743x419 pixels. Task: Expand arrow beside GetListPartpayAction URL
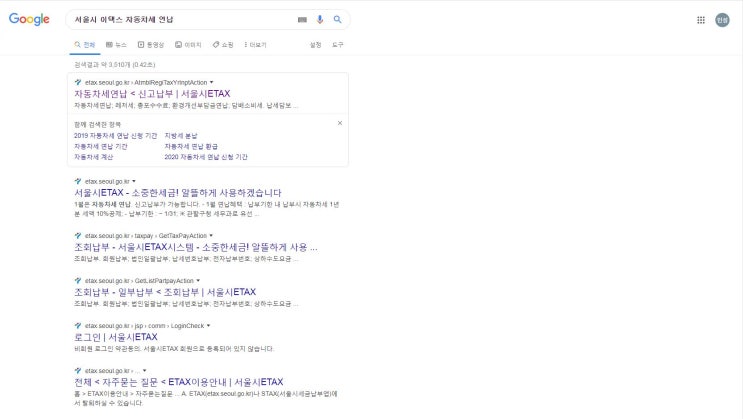click(198, 281)
